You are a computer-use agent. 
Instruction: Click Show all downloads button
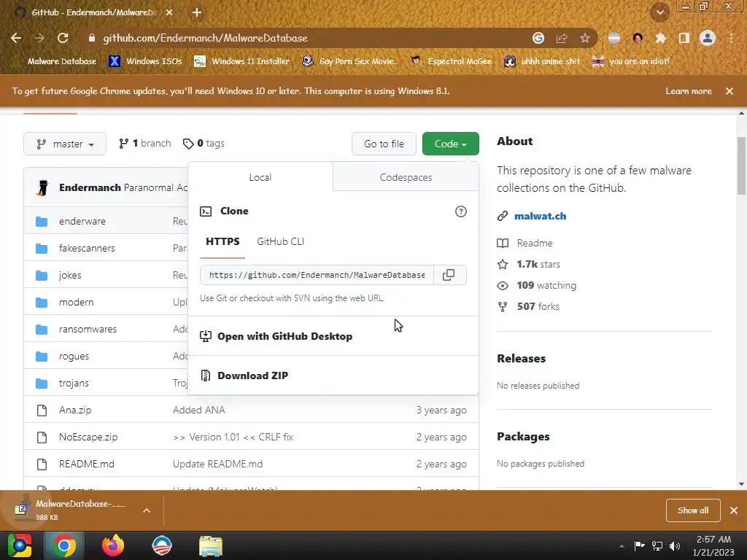[x=693, y=510]
